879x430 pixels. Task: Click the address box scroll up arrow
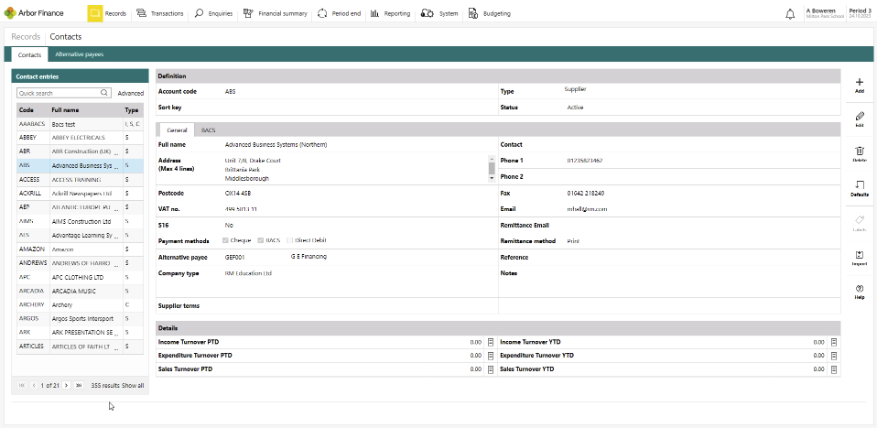click(492, 158)
